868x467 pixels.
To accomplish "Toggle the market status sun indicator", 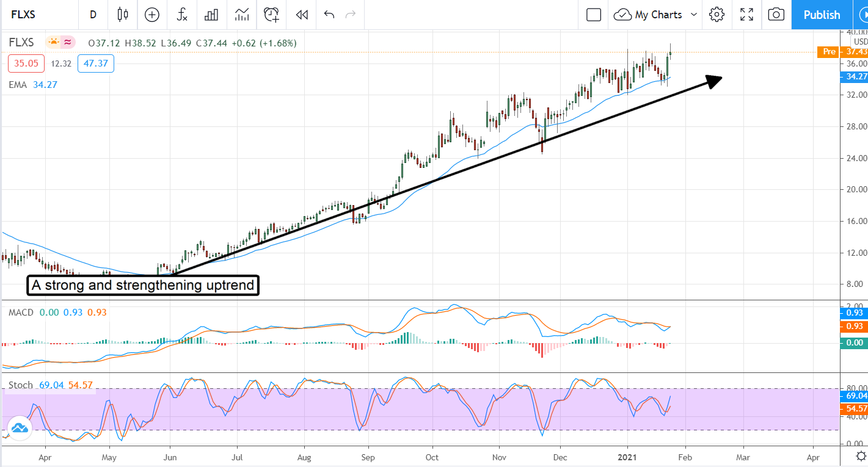I will 54,42.
